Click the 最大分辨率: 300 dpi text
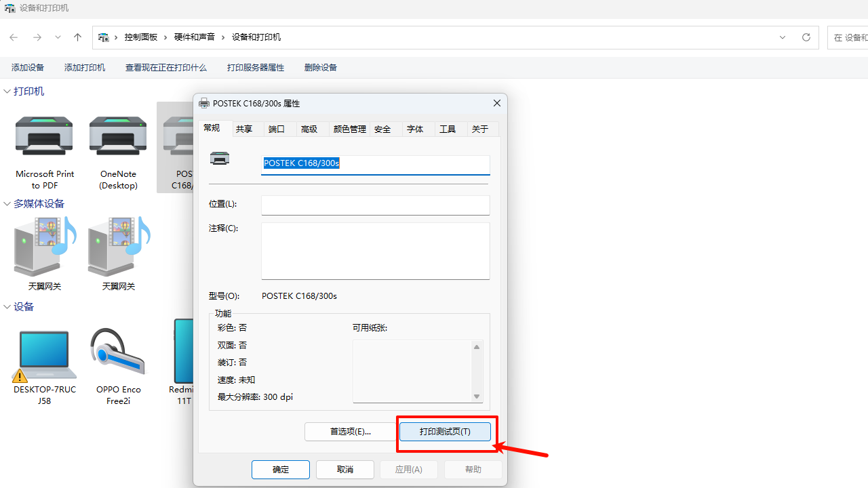The height and width of the screenshot is (488, 868). 255,397
